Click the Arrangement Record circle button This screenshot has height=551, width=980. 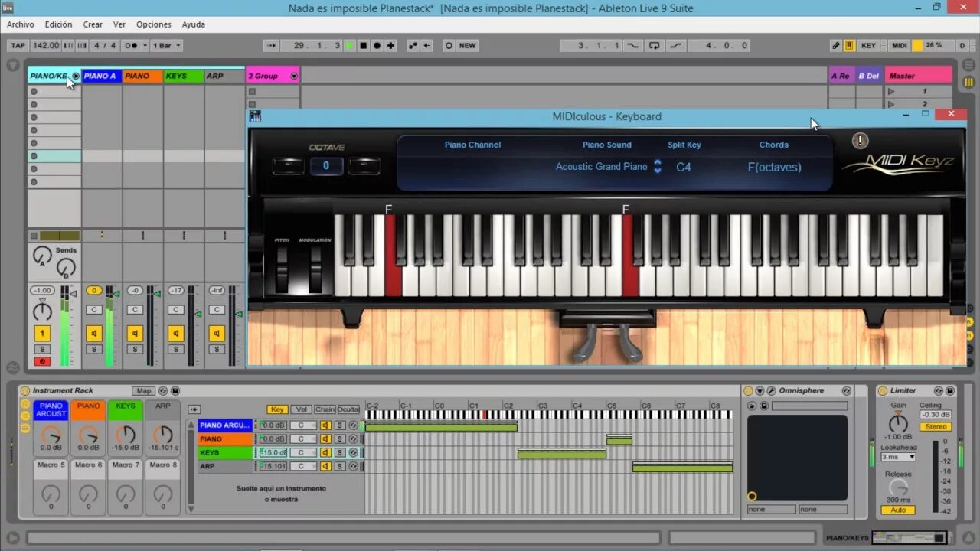[377, 45]
